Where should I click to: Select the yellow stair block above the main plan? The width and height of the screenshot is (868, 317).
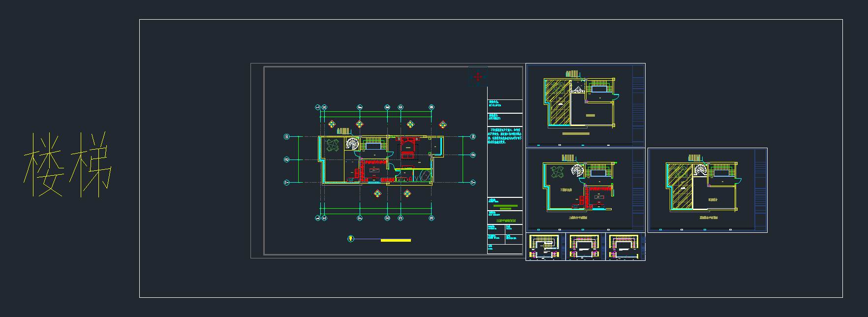343,131
